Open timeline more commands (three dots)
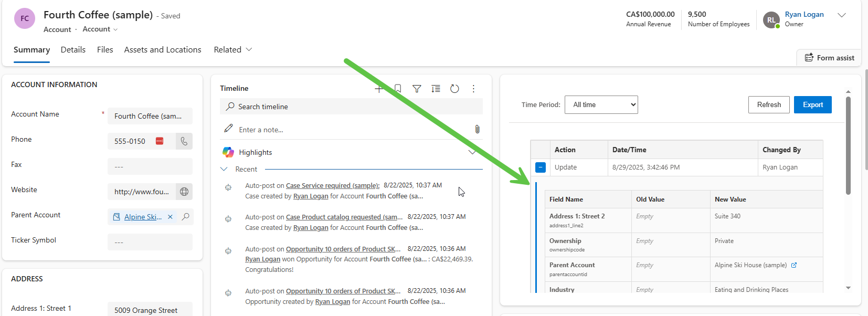Image resolution: width=868 pixels, height=316 pixels. click(x=473, y=89)
